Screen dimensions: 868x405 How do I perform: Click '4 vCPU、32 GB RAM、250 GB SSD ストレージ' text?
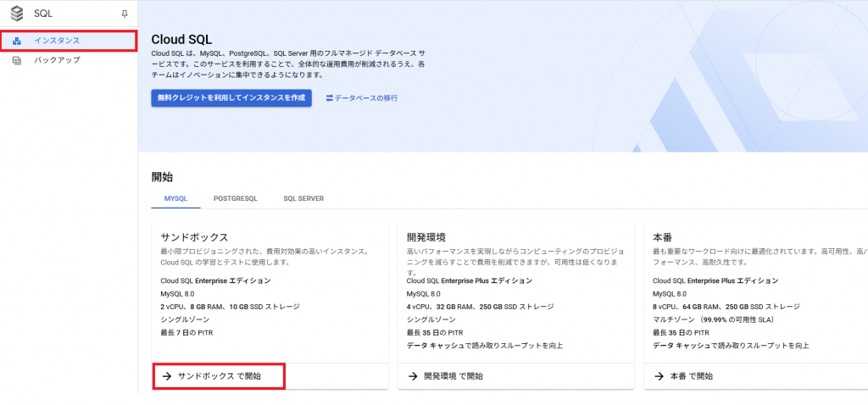480,307
